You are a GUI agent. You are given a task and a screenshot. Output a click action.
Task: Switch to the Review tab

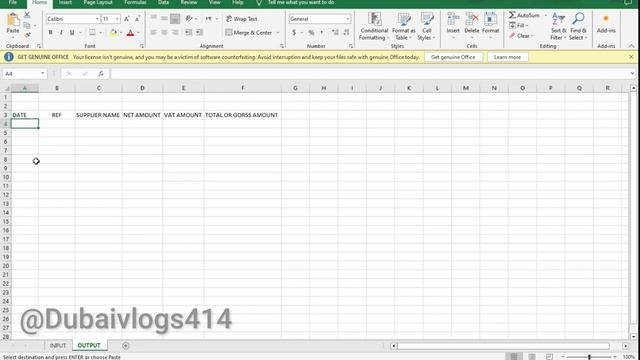[189, 2]
